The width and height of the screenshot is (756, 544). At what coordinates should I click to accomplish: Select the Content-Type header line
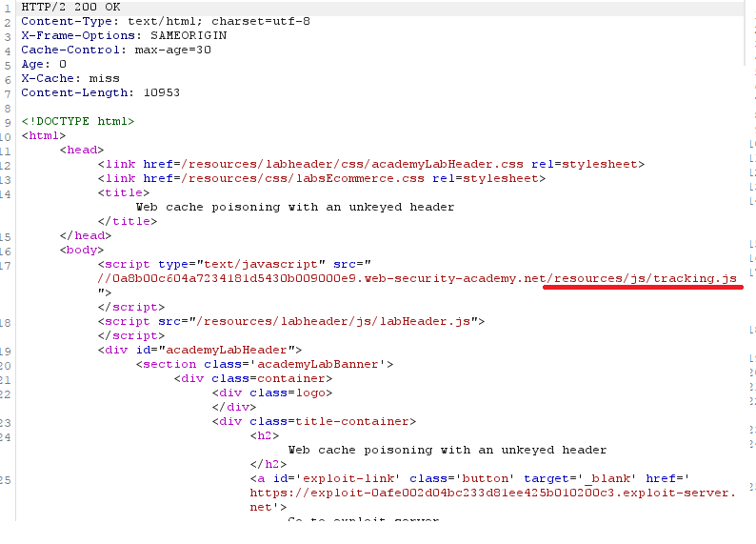pyautogui.click(x=166, y=21)
